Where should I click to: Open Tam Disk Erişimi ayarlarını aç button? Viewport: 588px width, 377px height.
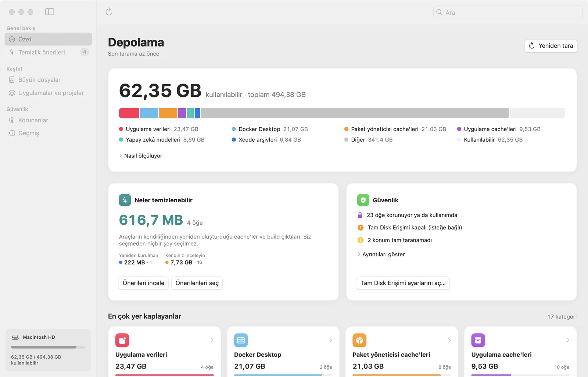tap(403, 283)
